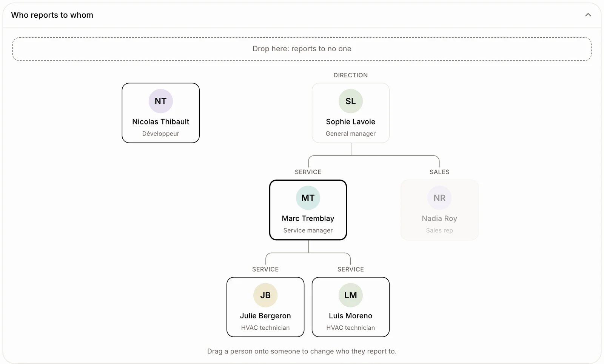Click the name Julie Bergeron
Screen dimensions: 604x364
tap(265, 316)
